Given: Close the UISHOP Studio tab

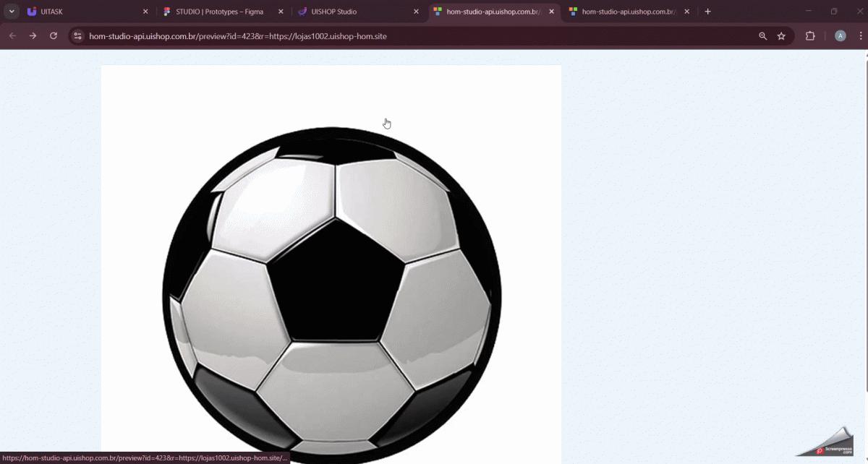Looking at the screenshot, I should [416, 12].
